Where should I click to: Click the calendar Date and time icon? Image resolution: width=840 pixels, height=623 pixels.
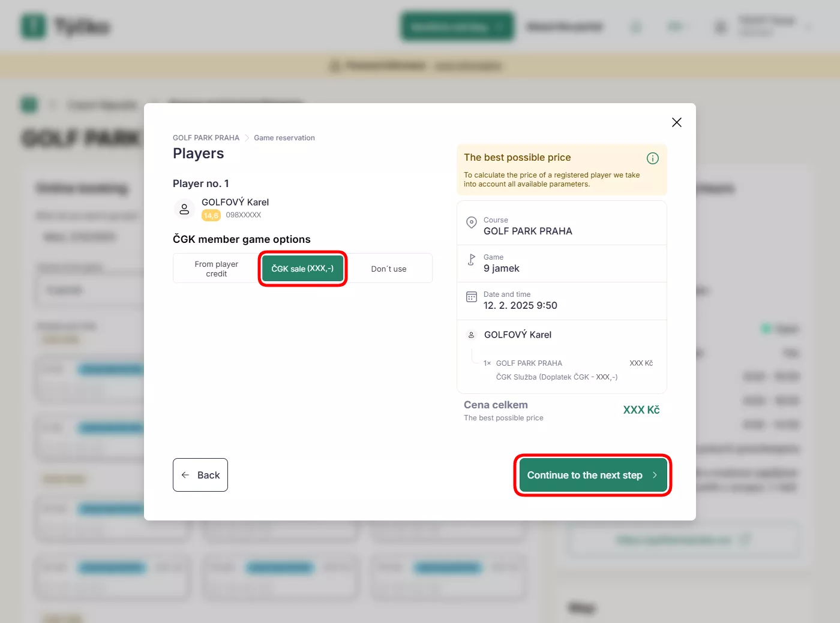pyautogui.click(x=472, y=297)
